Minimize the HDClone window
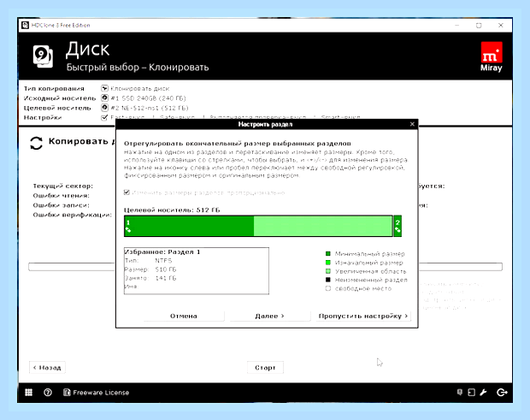Viewport: 530px width, 420px height. click(457, 26)
